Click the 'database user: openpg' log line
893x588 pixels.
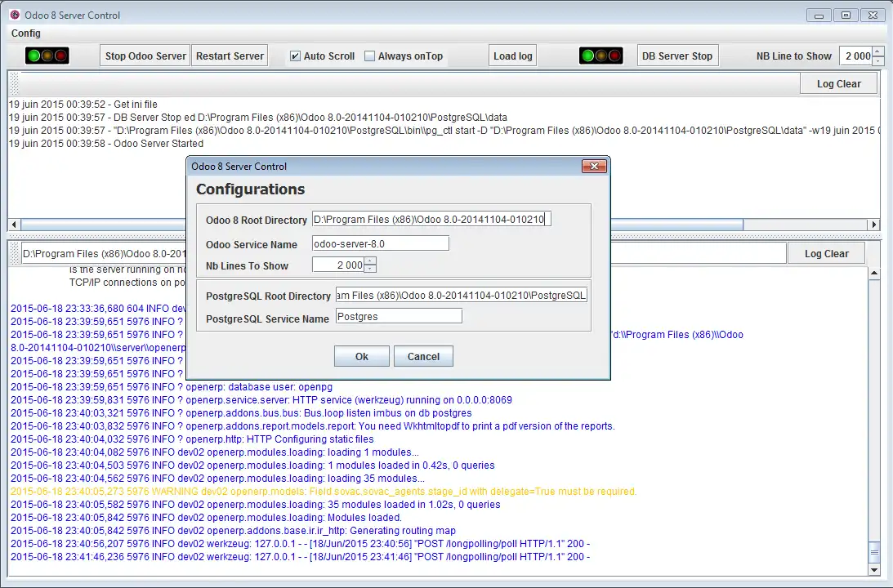pos(172,387)
